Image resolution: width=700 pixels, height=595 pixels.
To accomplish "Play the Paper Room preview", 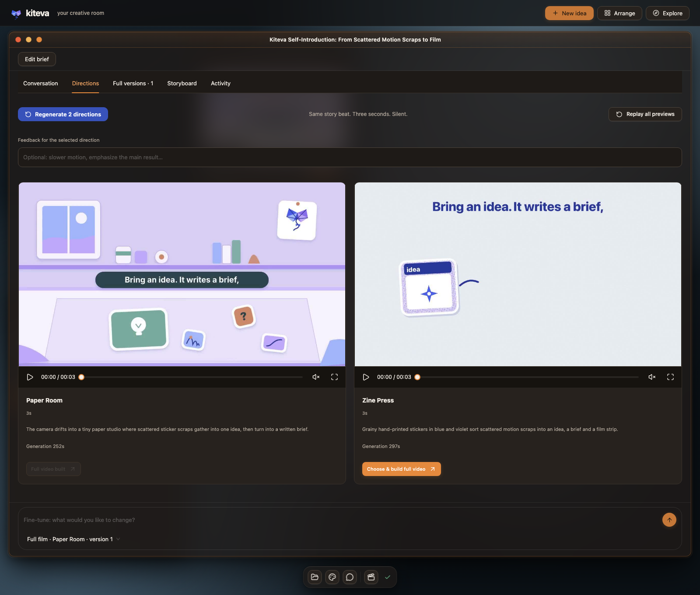I will [x=30, y=377].
